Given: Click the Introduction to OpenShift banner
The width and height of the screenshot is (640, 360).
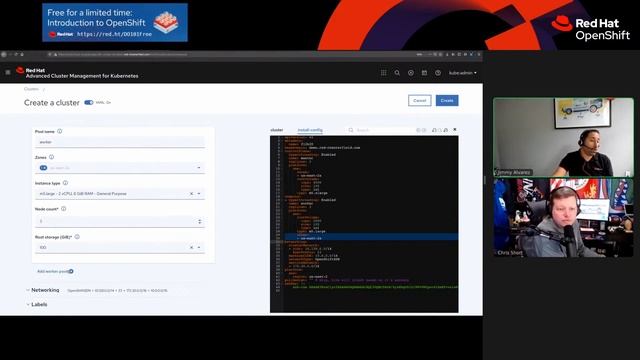Looking at the screenshot, I should (115, 22).
